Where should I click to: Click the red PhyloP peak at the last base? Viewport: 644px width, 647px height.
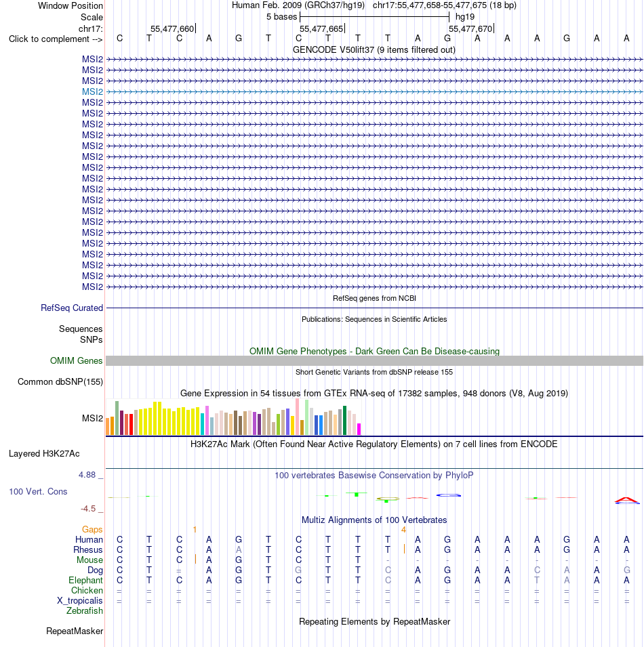click(x=626, y=500)
